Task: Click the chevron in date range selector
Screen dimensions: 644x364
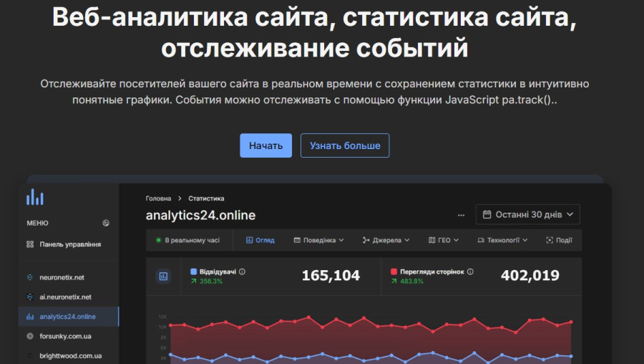Action: click(x=570, y=214)
